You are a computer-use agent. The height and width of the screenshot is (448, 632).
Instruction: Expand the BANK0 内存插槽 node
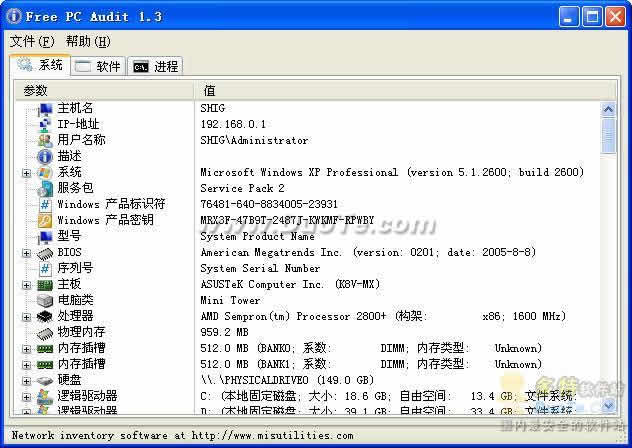[x=26, y=349]
